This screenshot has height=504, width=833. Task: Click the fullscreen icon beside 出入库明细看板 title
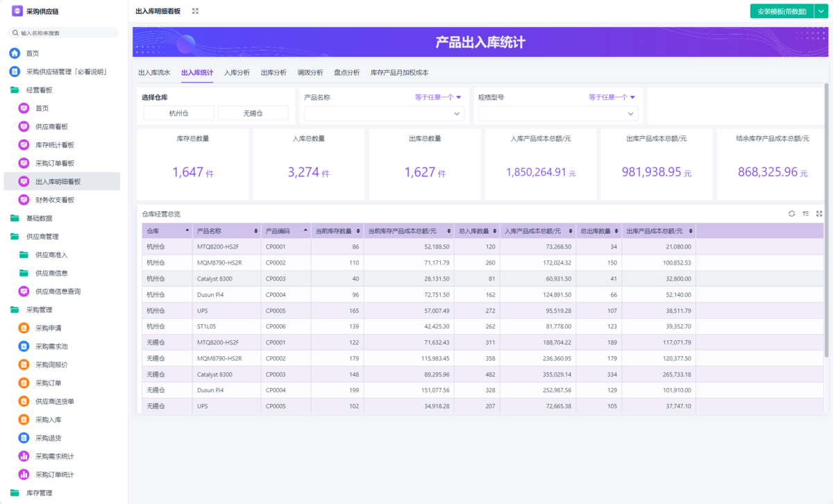tap(195, 11)
